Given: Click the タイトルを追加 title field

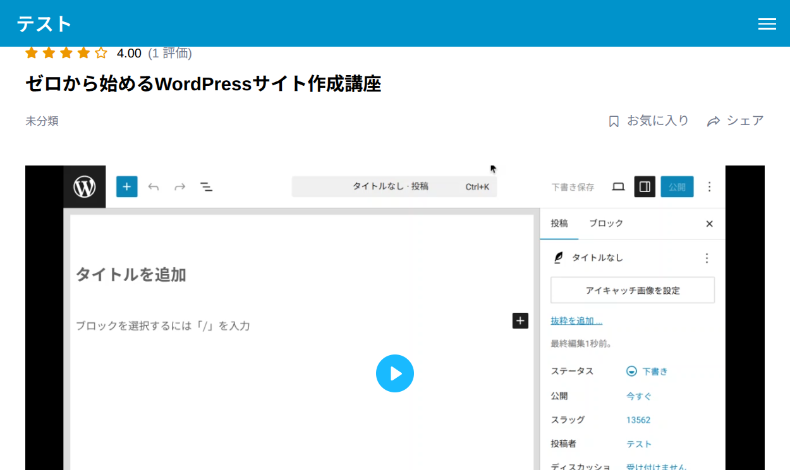Looking at the screenshot, I should click(x=131, y=275).
